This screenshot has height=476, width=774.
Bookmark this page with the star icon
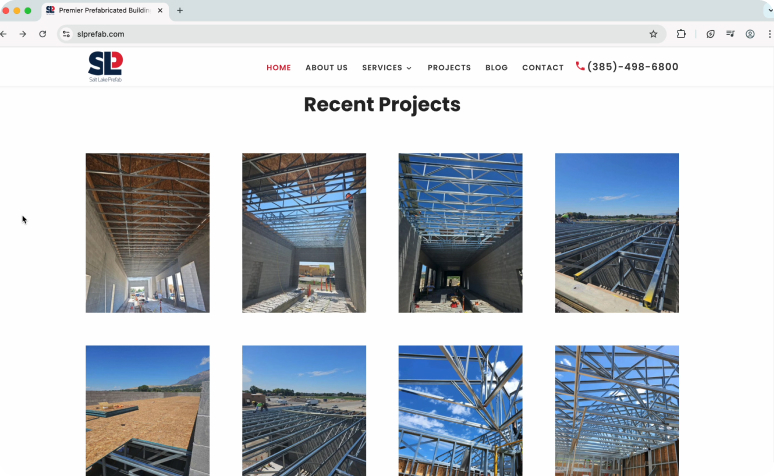click(x=653, y=34)
